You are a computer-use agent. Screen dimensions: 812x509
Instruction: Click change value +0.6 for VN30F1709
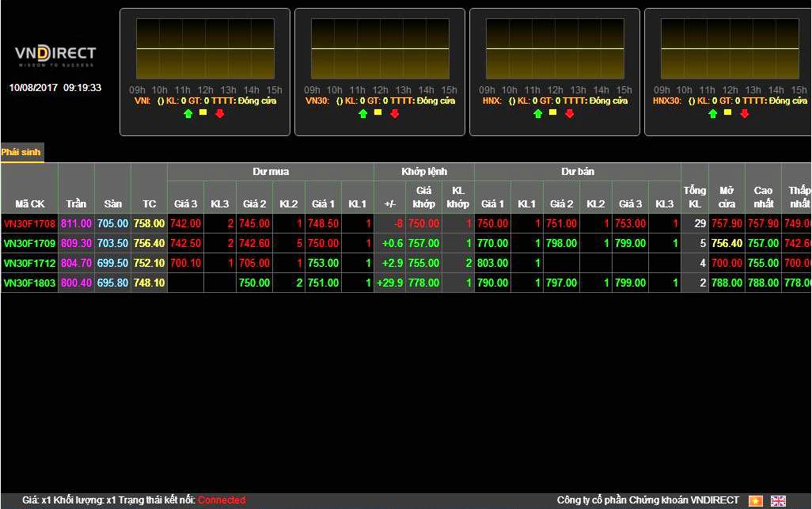pos(392,243)
